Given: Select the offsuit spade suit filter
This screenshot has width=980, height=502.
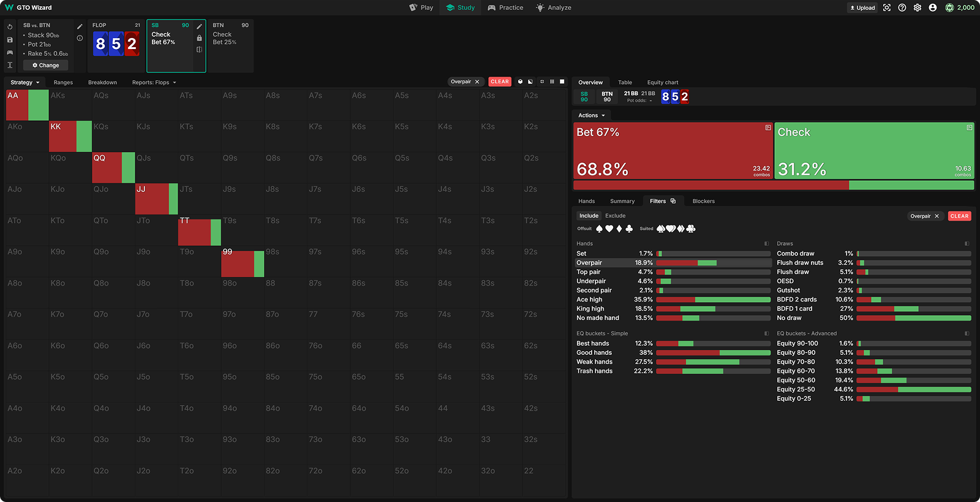Looking at the screenshot, I should (x=599, y=229).
